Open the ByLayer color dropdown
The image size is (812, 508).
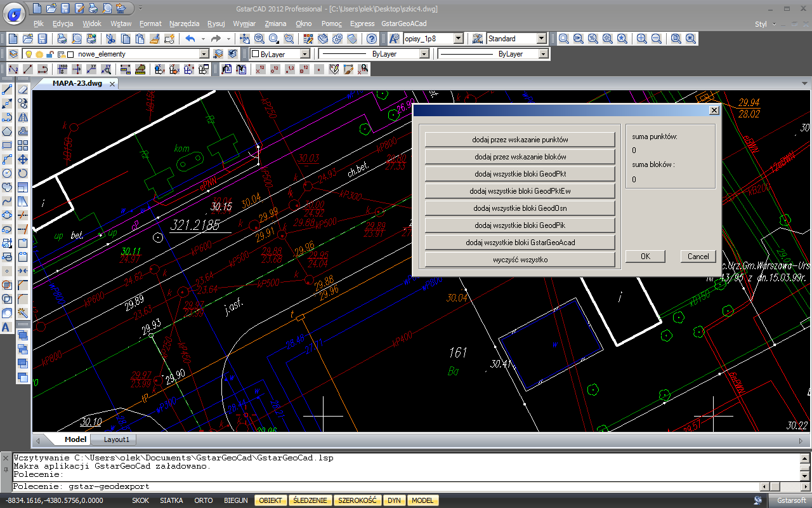[304, 54]
